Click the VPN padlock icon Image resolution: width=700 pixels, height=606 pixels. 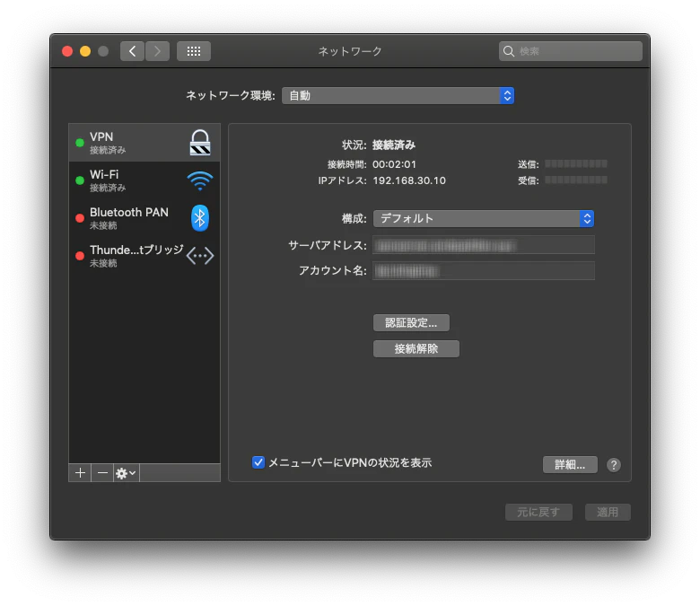click(x=200, y=143)
